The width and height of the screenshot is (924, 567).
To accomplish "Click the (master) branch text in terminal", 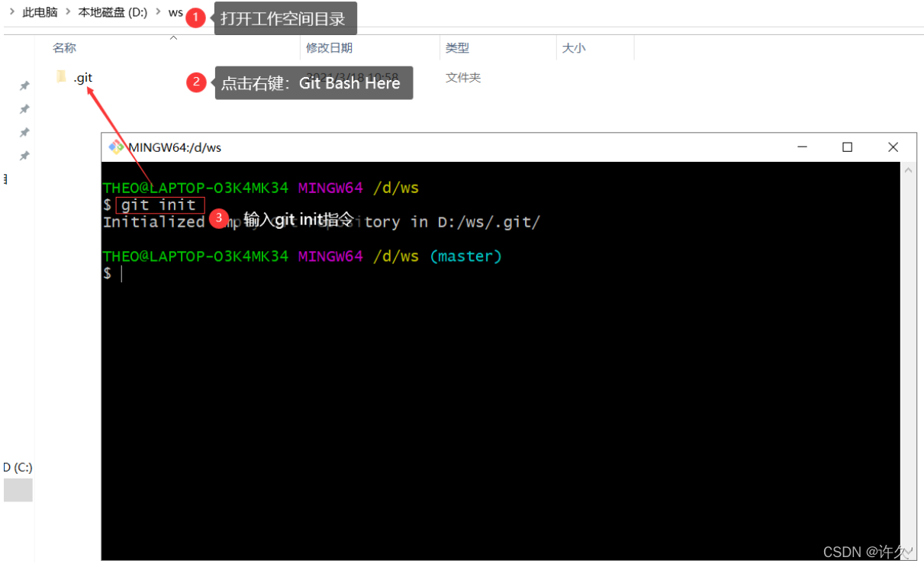I will click(465, 256).
